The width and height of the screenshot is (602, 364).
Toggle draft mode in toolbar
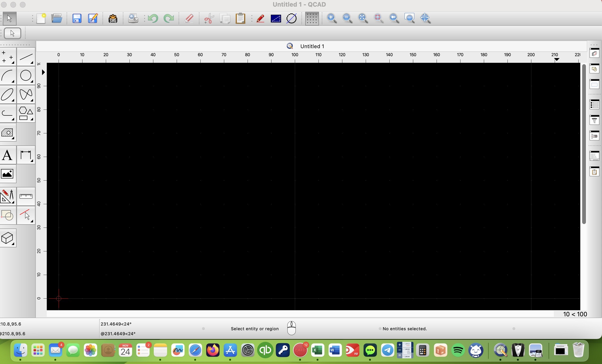pyautogui.click(x=260, y=19)
